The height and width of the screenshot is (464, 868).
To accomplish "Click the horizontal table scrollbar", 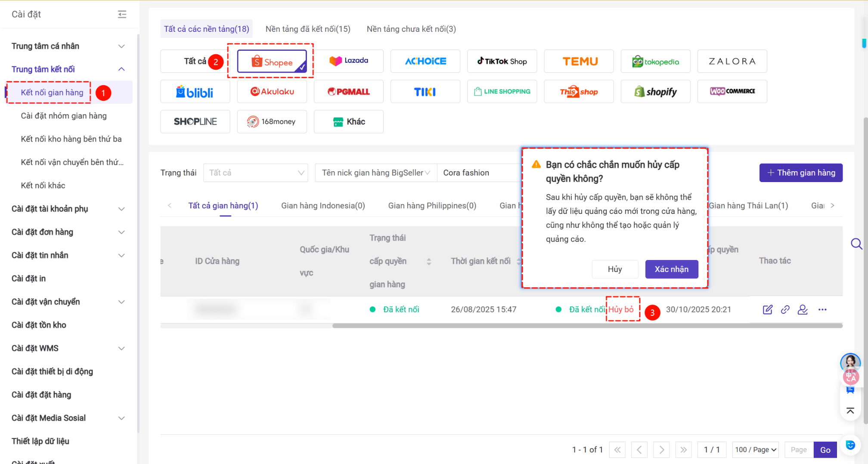I will click(x=587, y=326).
